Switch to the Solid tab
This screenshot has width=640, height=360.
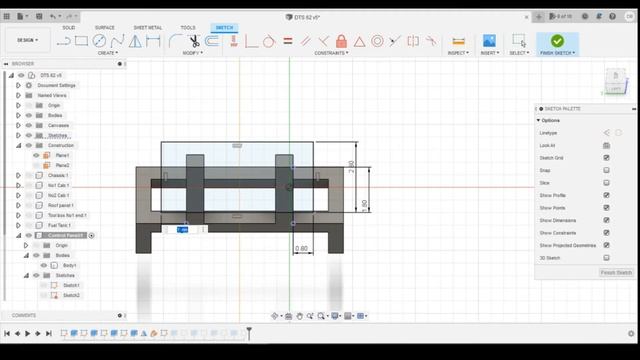pos(69,27)
